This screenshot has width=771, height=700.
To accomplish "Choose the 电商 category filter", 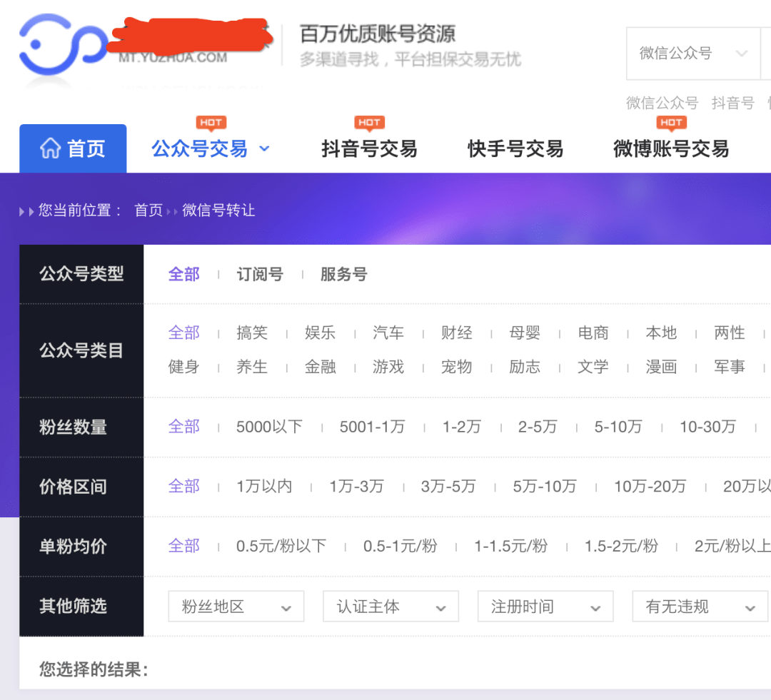I will 593,333.
